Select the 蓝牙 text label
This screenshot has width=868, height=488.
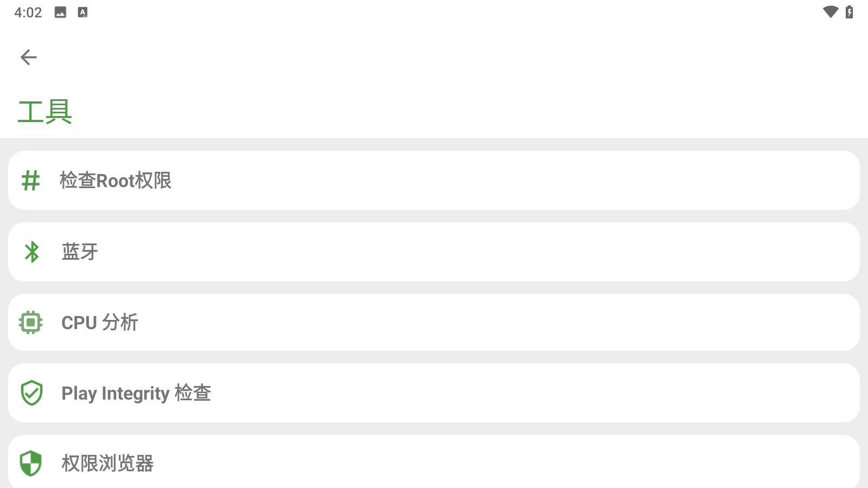click(80, 252)
